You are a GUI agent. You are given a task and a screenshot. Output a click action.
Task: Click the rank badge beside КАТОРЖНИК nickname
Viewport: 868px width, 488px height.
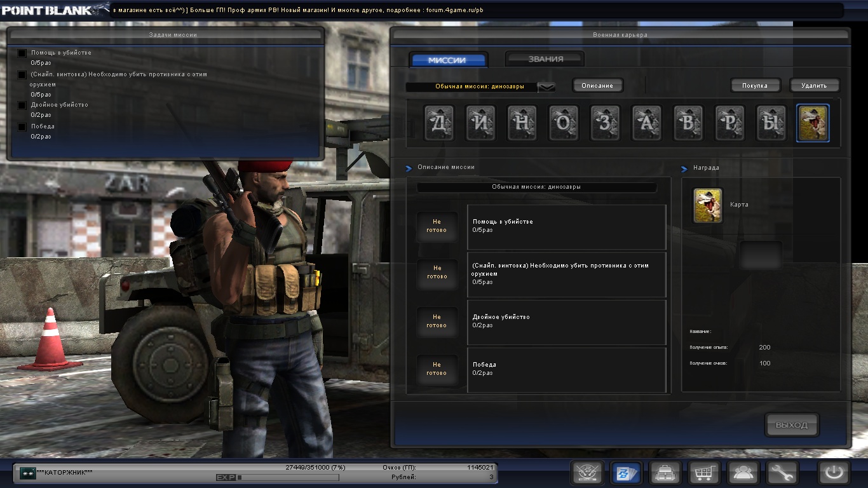coord(27,473)
